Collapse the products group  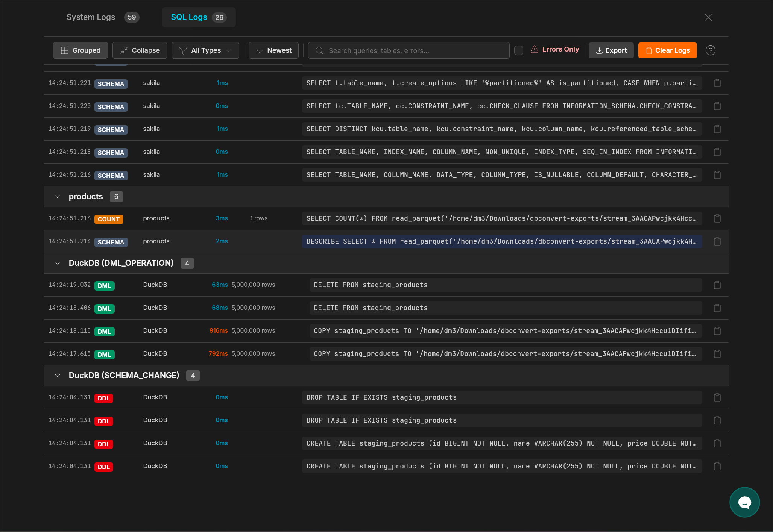58,197
